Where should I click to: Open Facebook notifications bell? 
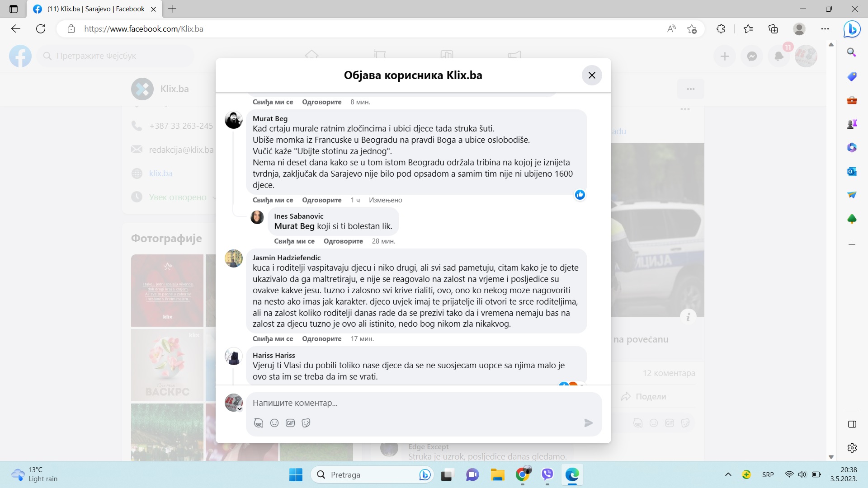(779, 56)
